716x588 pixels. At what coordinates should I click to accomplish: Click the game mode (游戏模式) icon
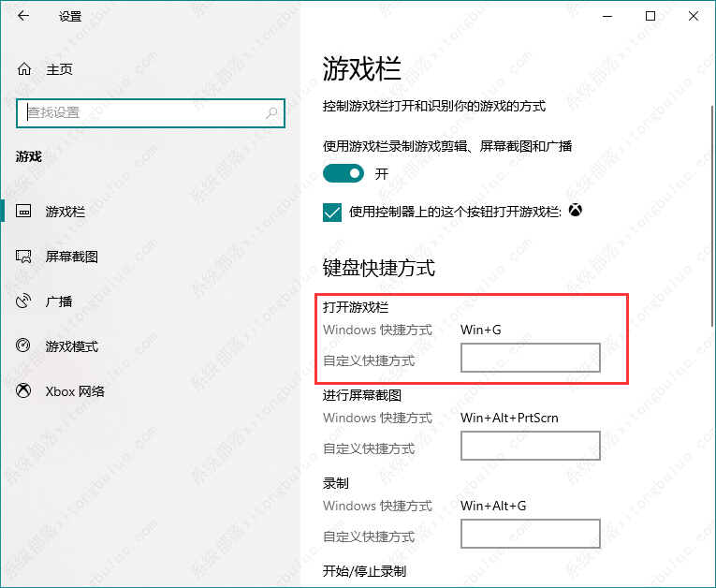24,346
